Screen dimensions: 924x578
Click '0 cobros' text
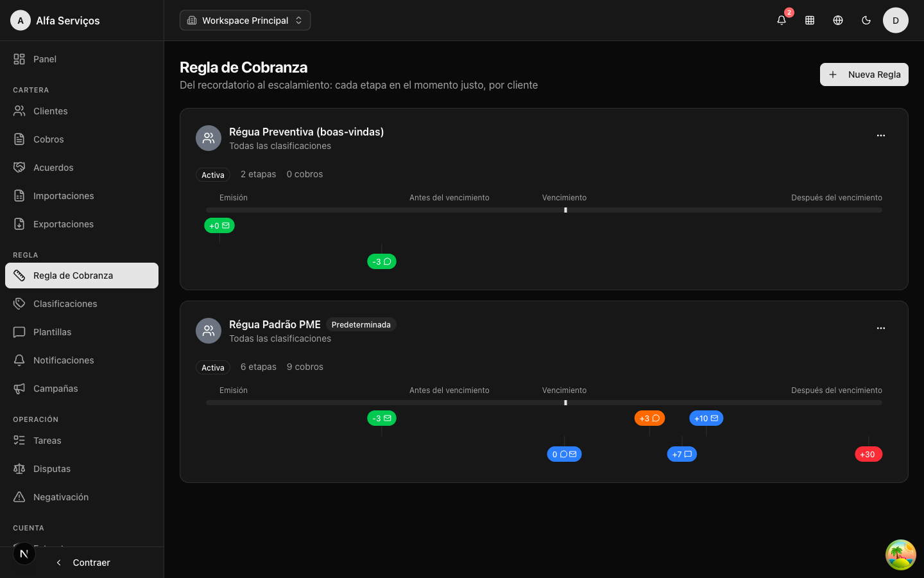click(305, 174)
